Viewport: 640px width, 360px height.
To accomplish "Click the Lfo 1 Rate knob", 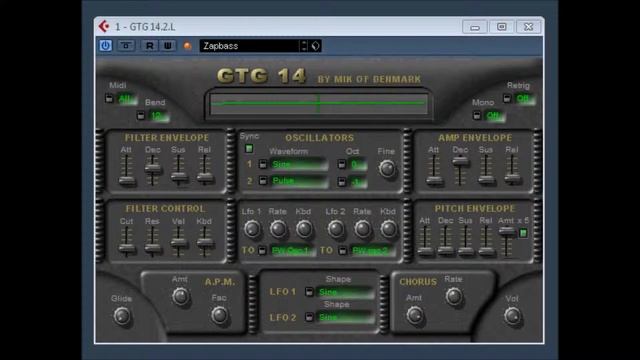I will (x=278, y=229).
